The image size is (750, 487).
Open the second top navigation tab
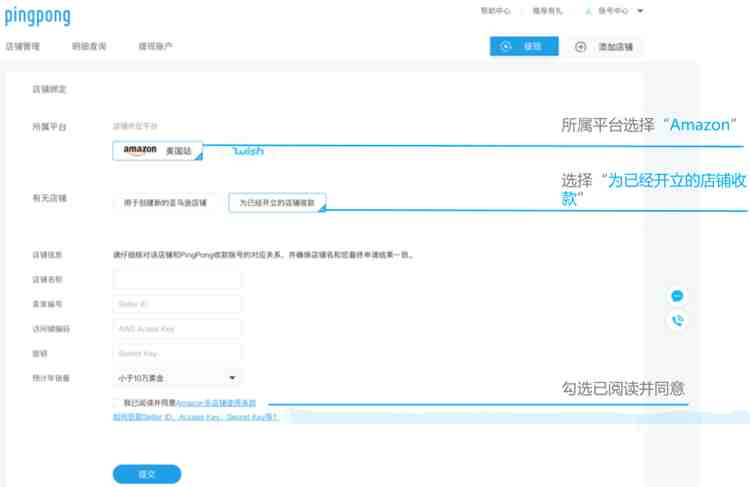(89, 46)
